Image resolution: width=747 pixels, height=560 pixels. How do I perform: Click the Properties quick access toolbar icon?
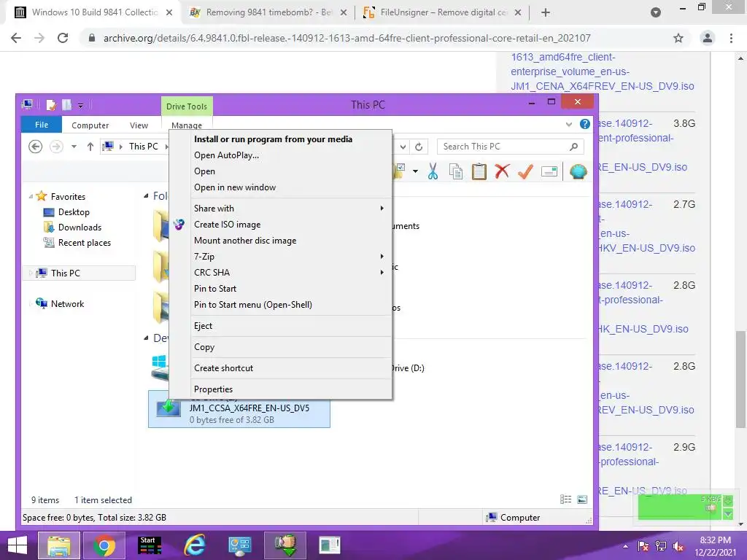(x=52, y=105)
